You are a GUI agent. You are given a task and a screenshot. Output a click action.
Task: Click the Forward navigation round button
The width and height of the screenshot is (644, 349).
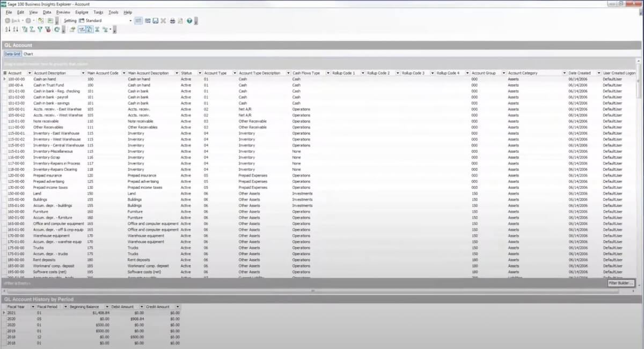(28, 20)
